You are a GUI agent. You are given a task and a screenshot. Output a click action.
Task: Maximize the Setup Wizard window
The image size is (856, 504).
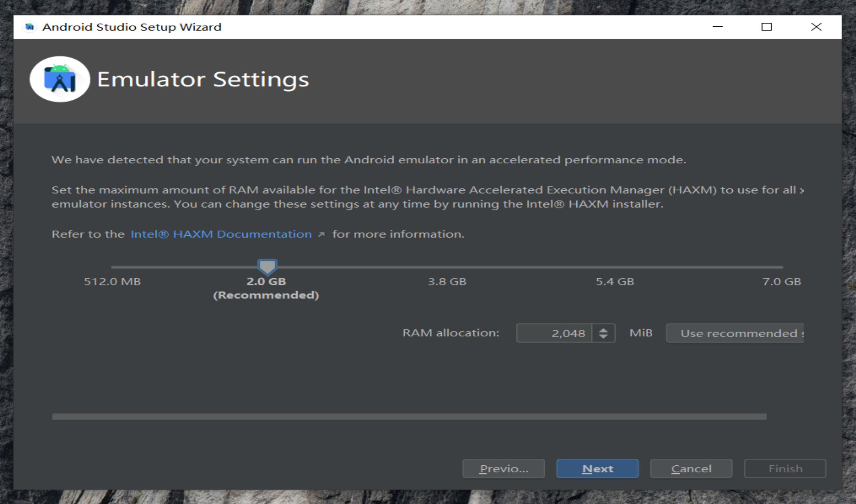[x=766, y=27]
